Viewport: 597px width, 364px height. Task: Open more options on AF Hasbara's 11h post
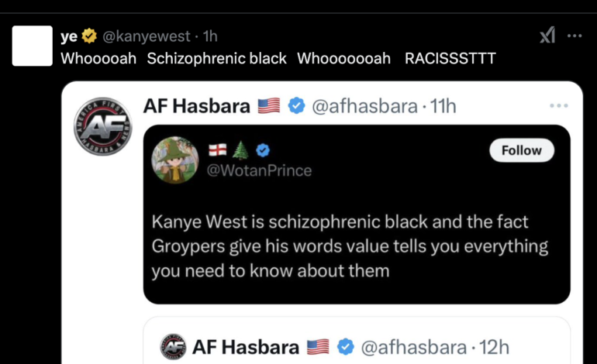558,105
